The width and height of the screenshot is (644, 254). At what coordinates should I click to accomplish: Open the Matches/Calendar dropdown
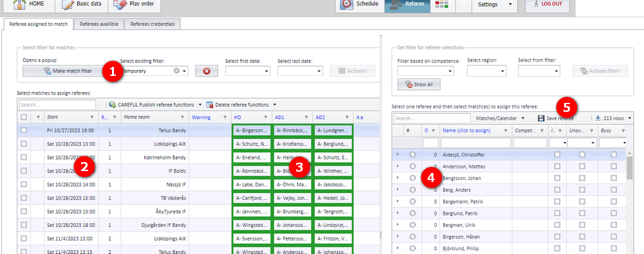[x=500, y=118]
